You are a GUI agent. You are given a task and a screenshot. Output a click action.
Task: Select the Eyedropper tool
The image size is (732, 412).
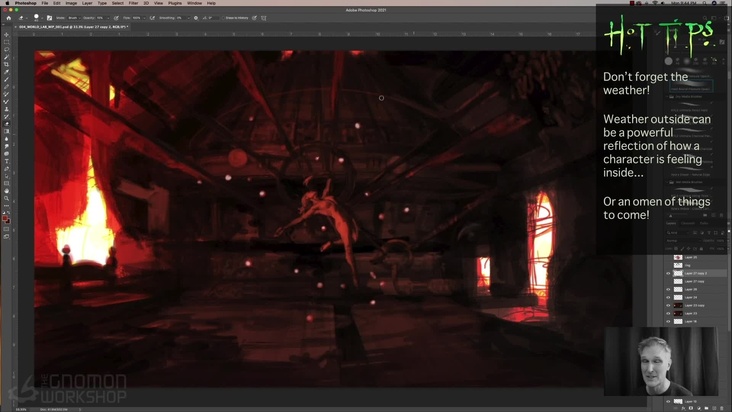coord(6,71)
